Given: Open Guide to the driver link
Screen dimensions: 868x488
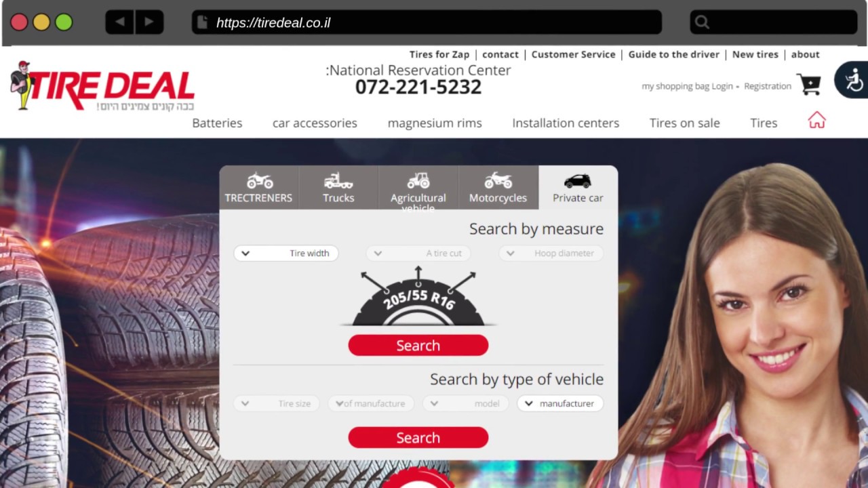Looking at the screenshot, I should [674, 54].
